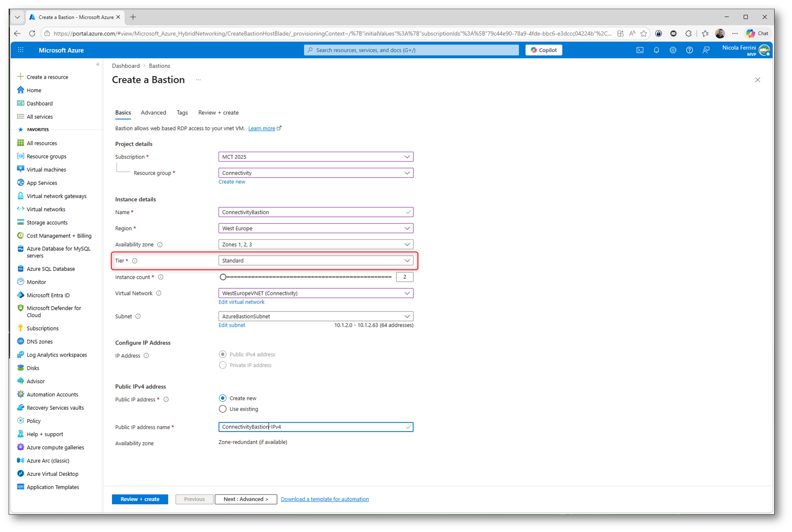Open the notifications bell icon
This screenshot has width=792, height=532.
pyautogui.click(x=656, y=50)
